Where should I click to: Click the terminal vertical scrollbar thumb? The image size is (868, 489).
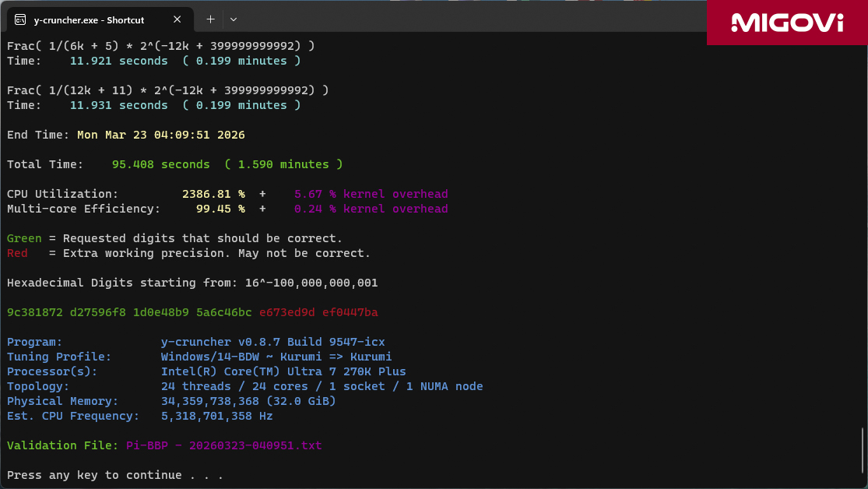tap(862, 450)
